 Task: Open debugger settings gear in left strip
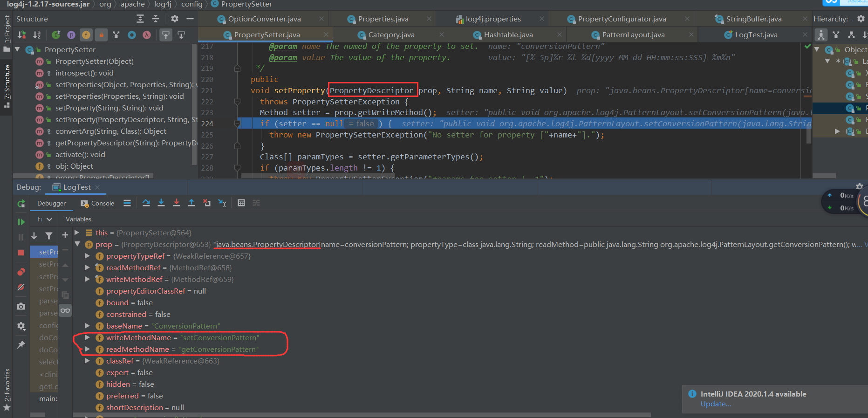pos(21,326)
